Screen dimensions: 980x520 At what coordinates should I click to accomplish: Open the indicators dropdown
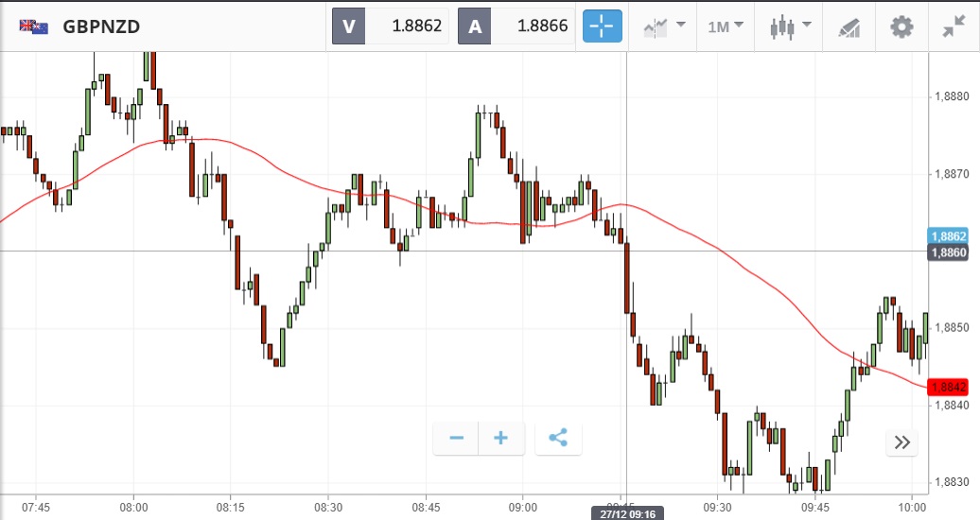664,26
